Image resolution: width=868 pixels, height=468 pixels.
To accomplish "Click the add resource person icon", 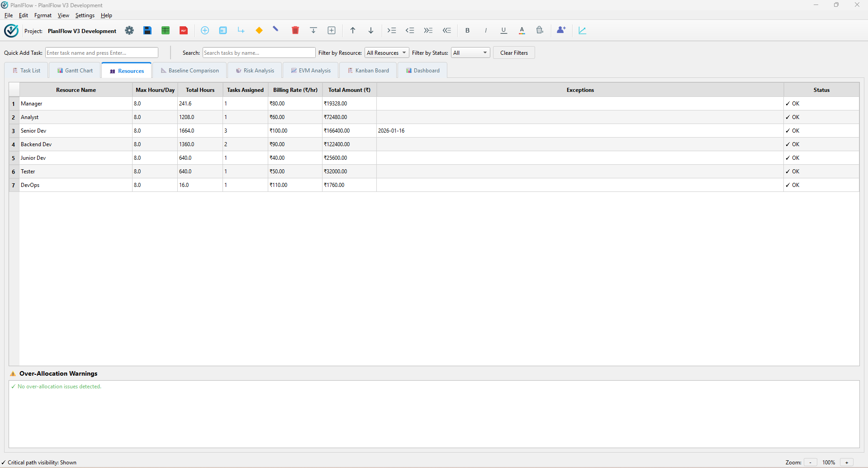I will pos(561,30).
